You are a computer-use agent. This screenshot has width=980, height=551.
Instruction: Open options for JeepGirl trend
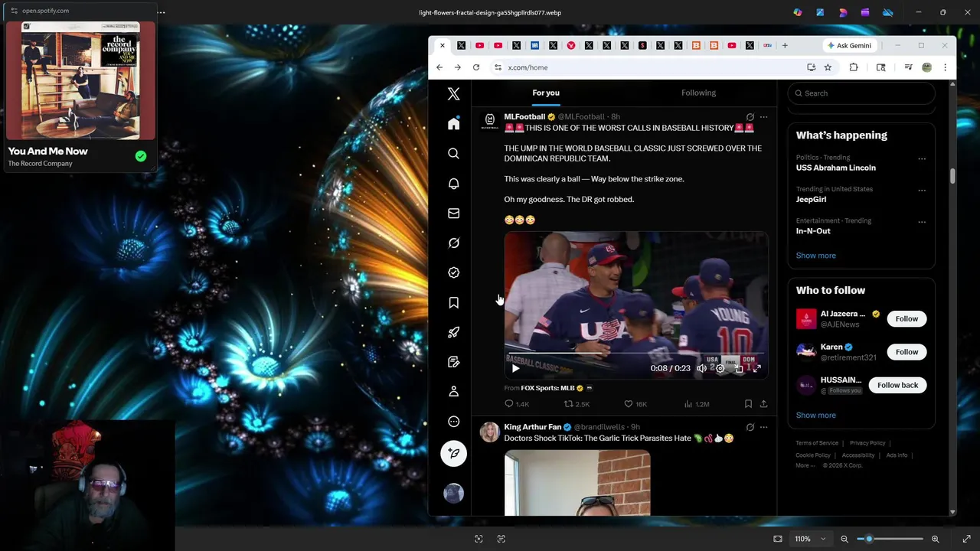pos(922,191)
